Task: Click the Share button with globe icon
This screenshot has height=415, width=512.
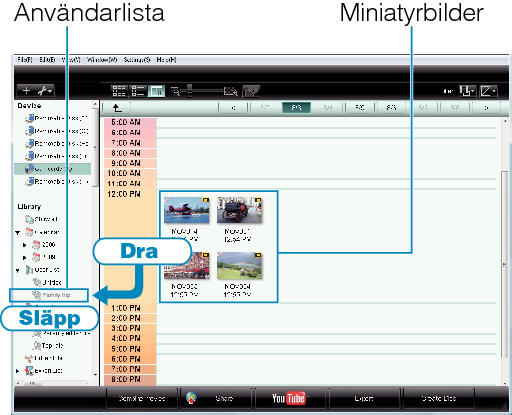Action: click(216, 398)
